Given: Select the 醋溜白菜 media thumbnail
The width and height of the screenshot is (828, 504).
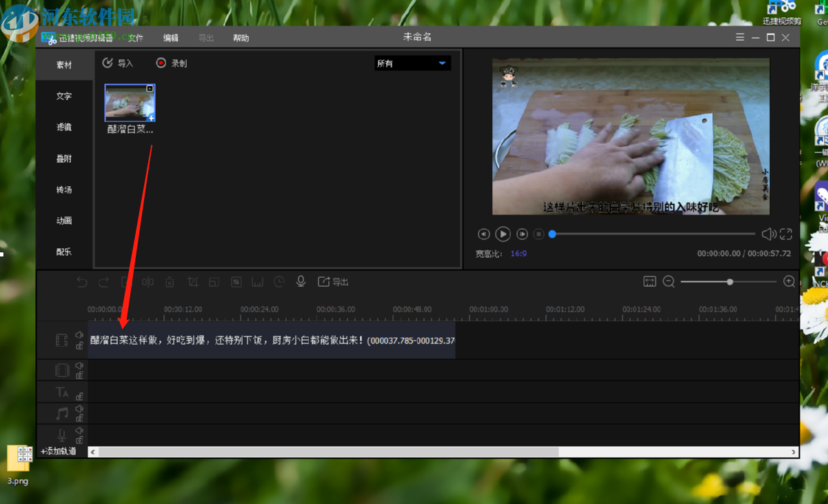Looking at the screenshot, I should [130, 103].
